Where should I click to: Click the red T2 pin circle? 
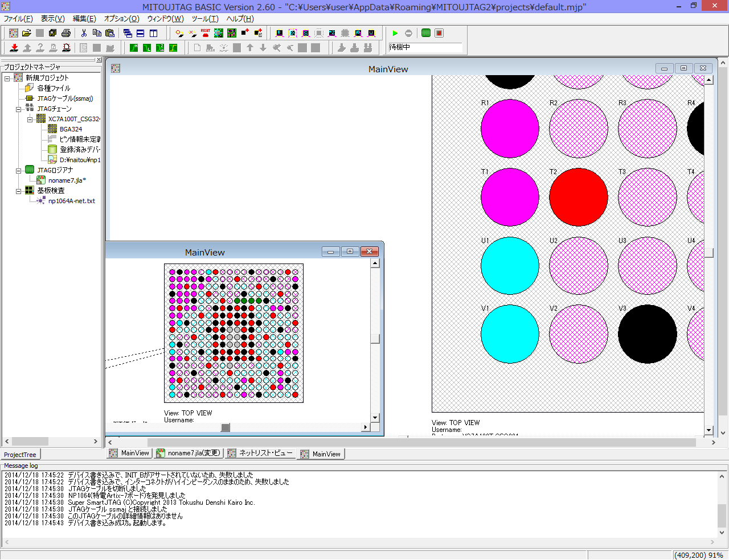578,197
